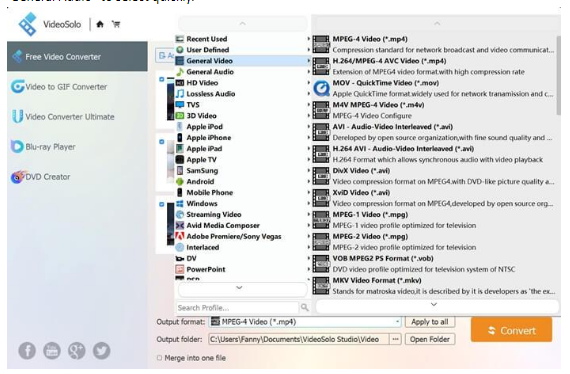The height and width of the screenshot is (374, 570).
Task: Click the Adobe Premiere category icon
Action: (x=180, y=236)
